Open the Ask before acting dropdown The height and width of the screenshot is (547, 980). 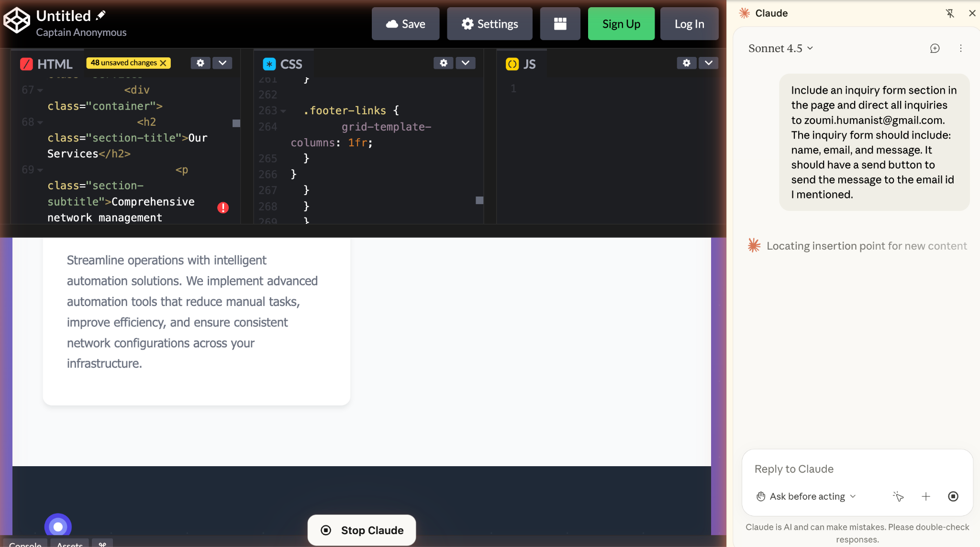tap(806, 496)
